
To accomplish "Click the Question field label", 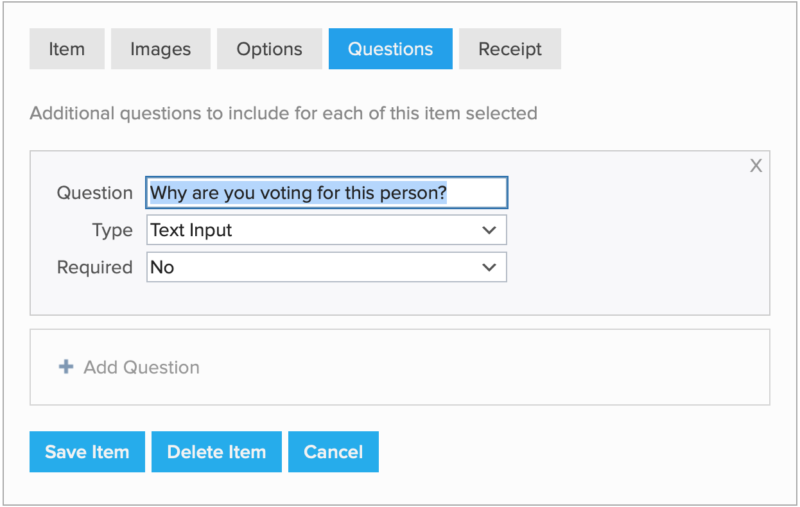I will point(94,193).
